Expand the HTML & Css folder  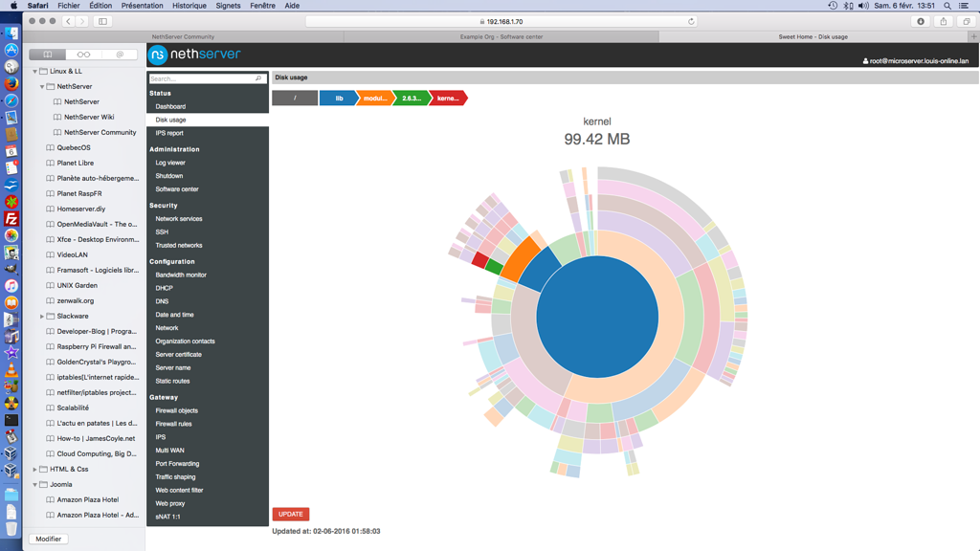[35, 469]
